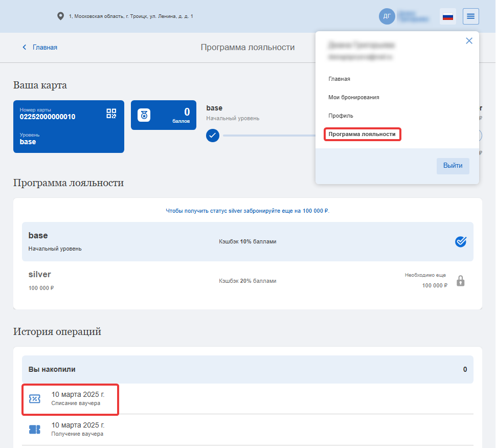Click the voucher write-off percent icon

pos(35,398)
